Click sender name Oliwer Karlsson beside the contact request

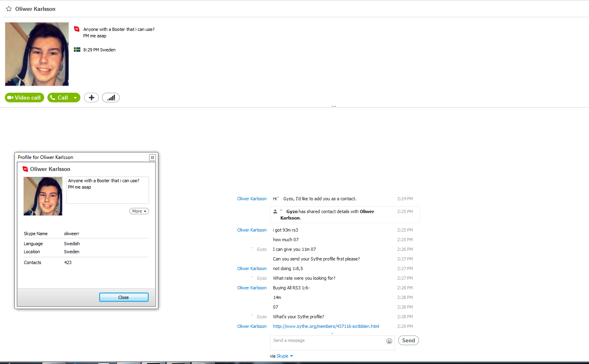(252, 199)
